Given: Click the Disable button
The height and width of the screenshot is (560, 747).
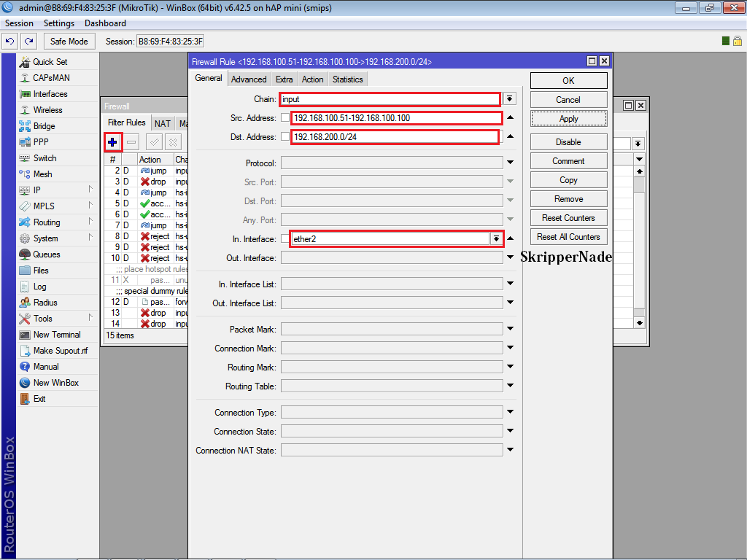Looking at the screenshot, I should pyautogui.click(x=568, y=142).
